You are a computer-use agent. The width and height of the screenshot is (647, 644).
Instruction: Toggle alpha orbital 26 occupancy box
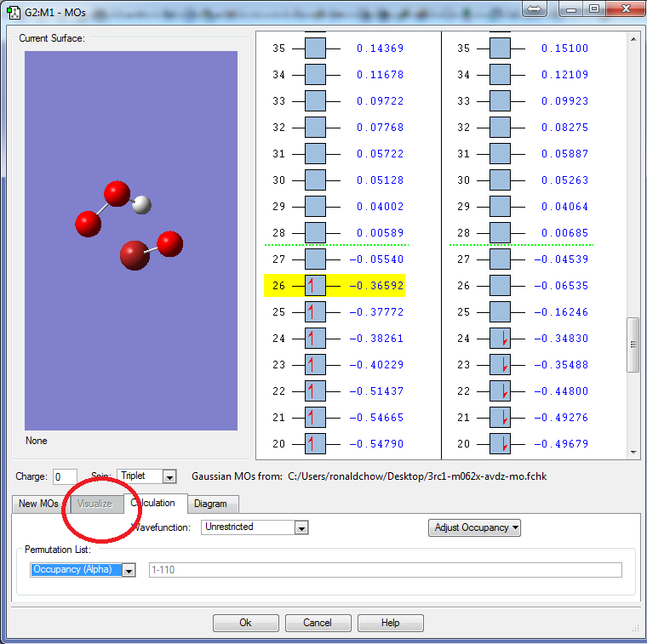click(315, 285)
